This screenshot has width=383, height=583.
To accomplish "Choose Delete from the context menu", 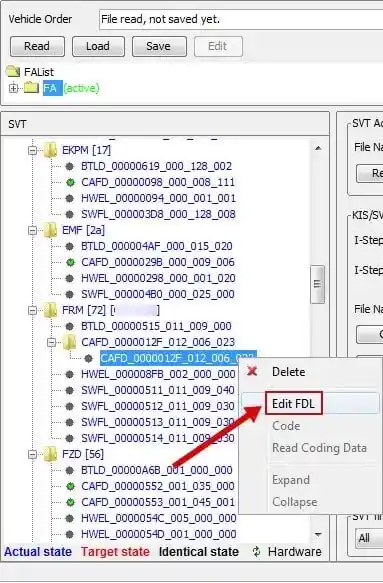I will (x=289, y=372).
